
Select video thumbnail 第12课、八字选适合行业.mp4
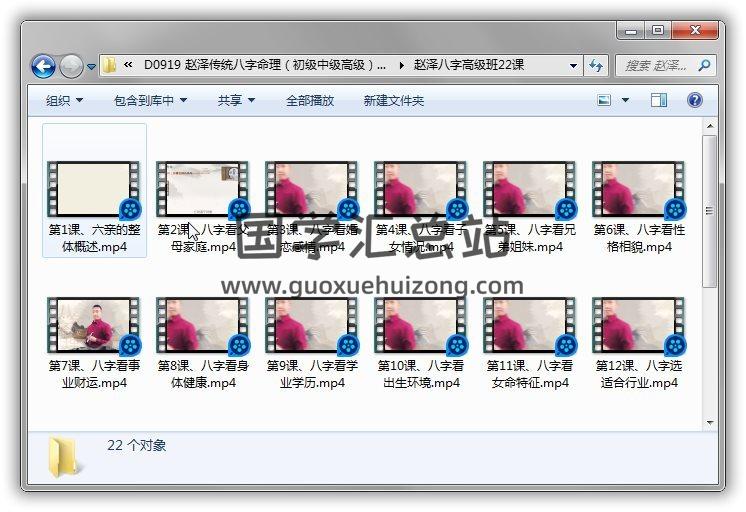[x=639, y=325]
